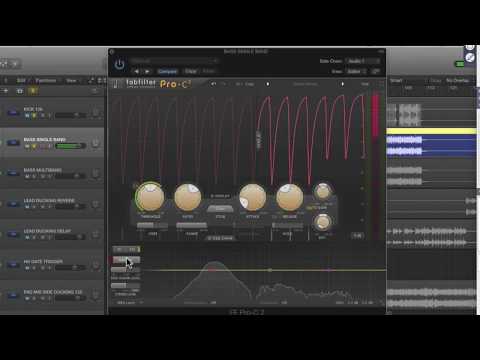The image size is (480, 360).
Task: Click the Compare button in plugin header
Action: coord(167,71)
